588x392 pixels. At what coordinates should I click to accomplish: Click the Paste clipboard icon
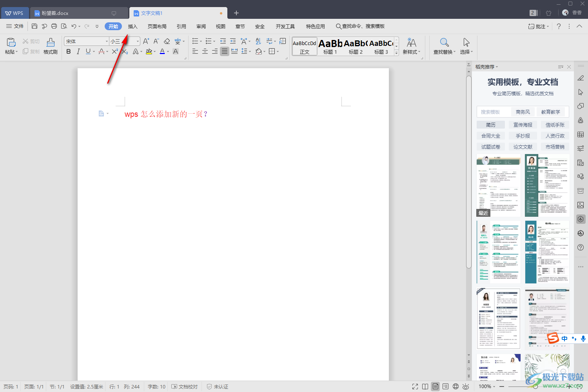coord(11,42)
